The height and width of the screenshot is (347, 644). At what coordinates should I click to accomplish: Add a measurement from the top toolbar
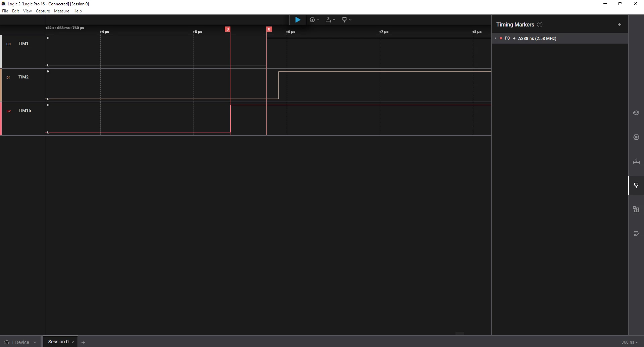point(330,20)
